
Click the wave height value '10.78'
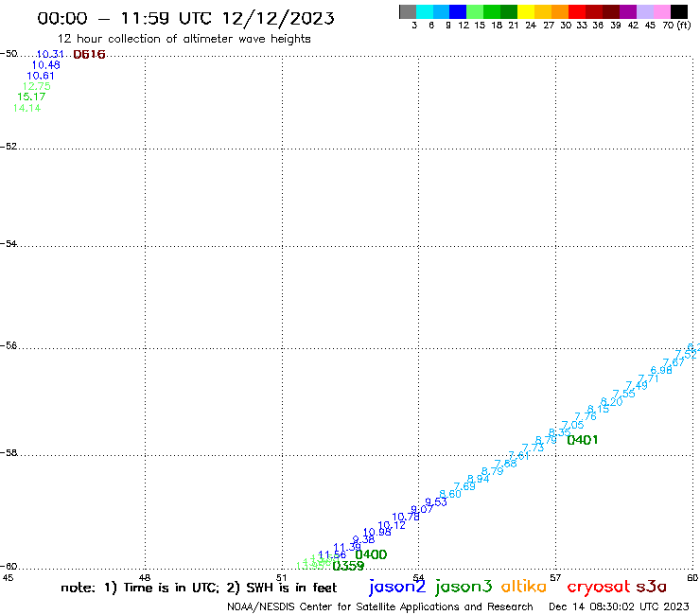406,518
